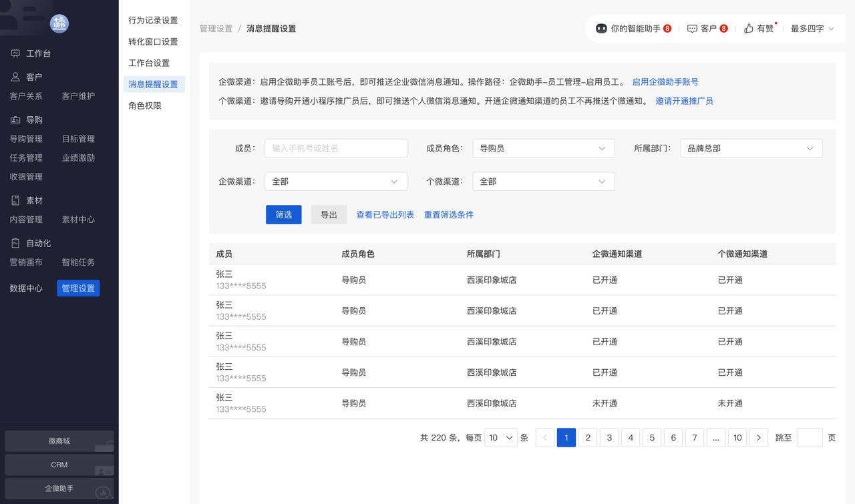Open the 成员角色 dropdown showing 导购员
The height and width of the screenshot is (504, 855).
[x=544, y=148]
